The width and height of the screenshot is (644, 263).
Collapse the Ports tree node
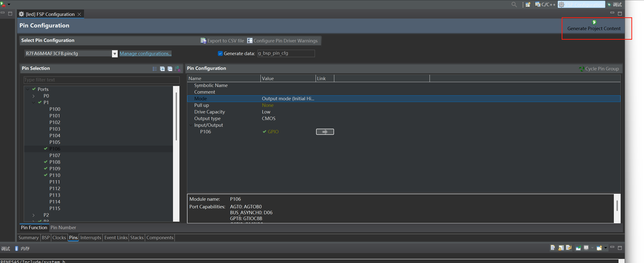tap(28, 89)
